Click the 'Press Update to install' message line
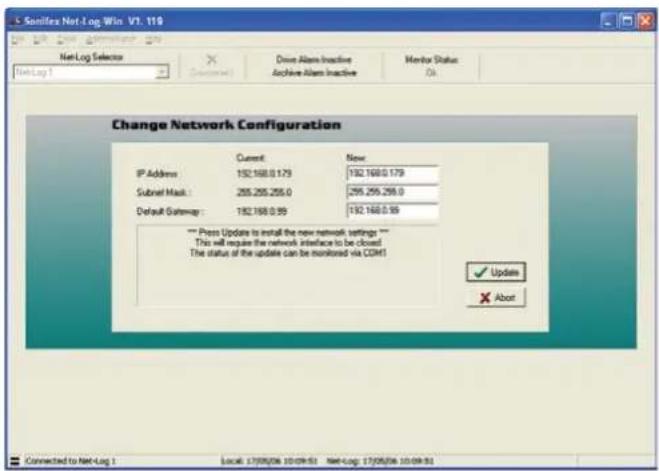 click(x=288, y=232)
